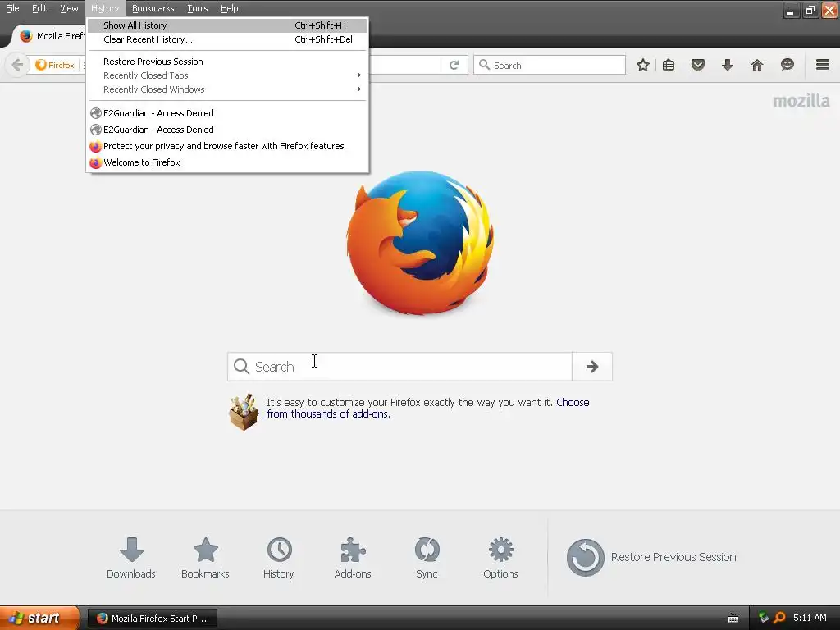Screen dimensions: 840x630
Task: Open the Edit menu
Action: coord(39,8)
